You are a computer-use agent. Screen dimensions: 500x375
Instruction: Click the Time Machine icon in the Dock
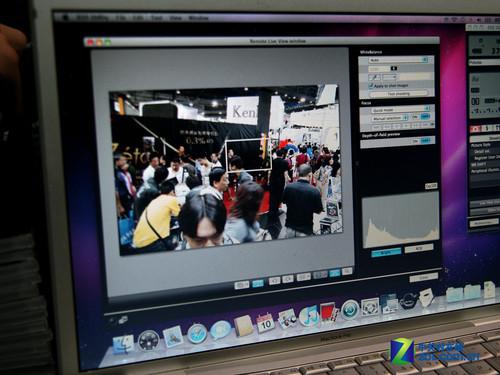[350, 309]
